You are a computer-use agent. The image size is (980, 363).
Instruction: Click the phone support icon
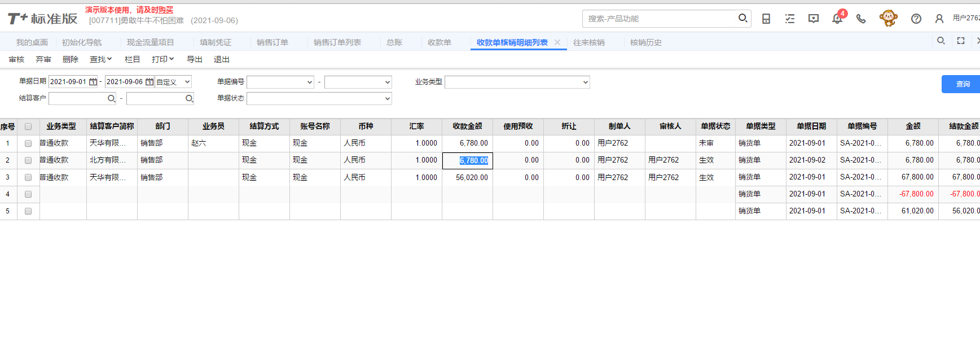point(861,19)
